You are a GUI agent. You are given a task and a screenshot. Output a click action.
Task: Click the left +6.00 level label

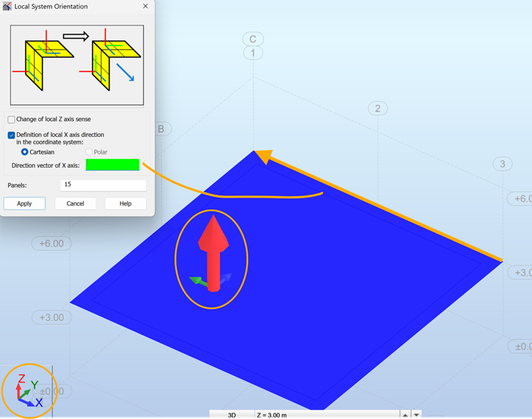tap(52, 244)
